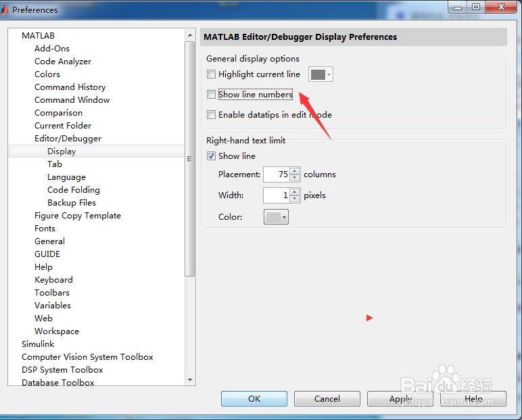Select MATLAB root in preferences tree
Screen dimensions: 522x420
(x=38, y=36)
